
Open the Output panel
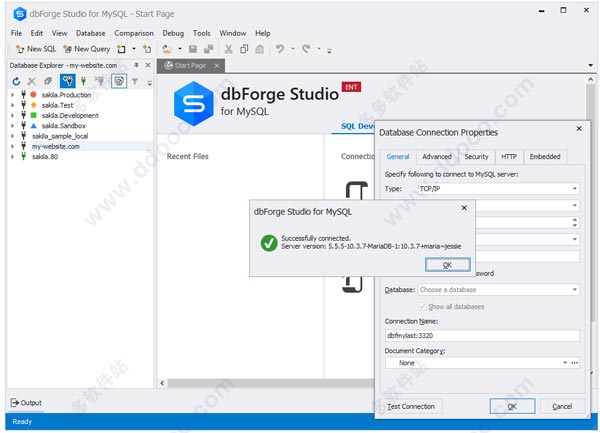tap(26, 402)
